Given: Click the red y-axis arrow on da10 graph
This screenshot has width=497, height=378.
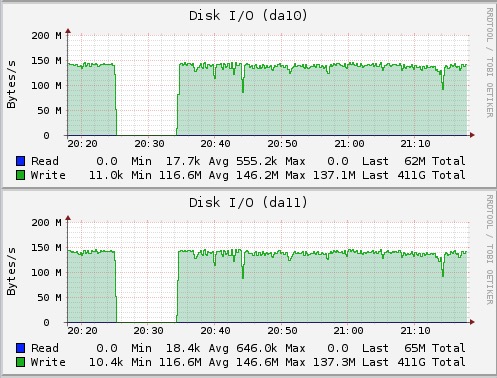Looking at the screenshot, I should pos(68,31).
